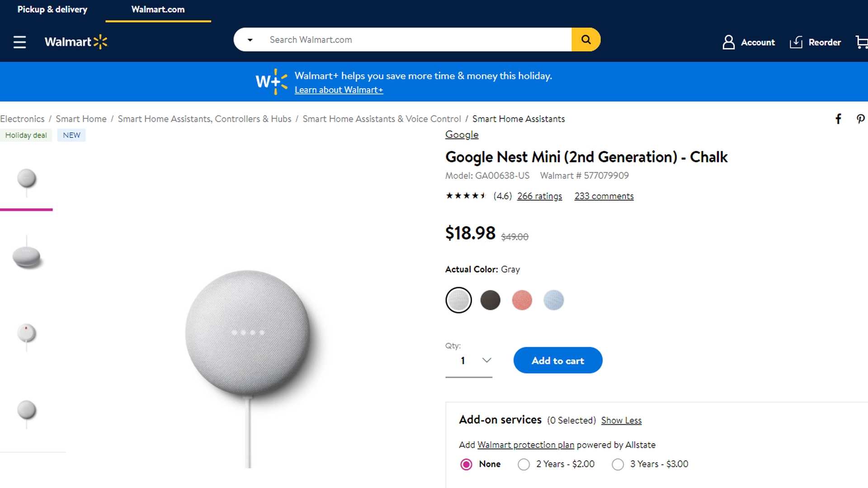Select the Walmart.com tab
The width and height of the screenshot is (868, 488).
(x=158, y=9)
